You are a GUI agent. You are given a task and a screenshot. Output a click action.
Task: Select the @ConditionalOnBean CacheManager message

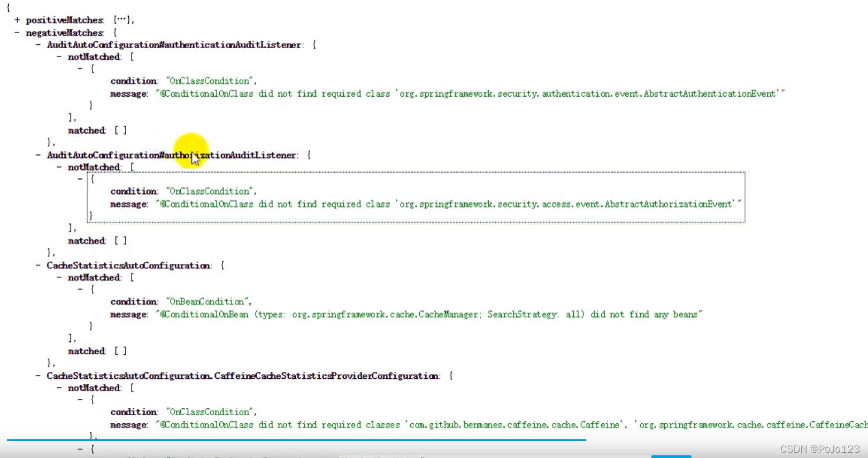coord(429,315)
